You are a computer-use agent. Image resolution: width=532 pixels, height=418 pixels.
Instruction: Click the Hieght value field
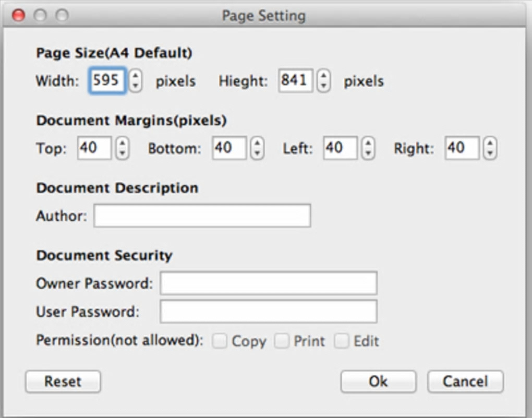pos(295,81)
